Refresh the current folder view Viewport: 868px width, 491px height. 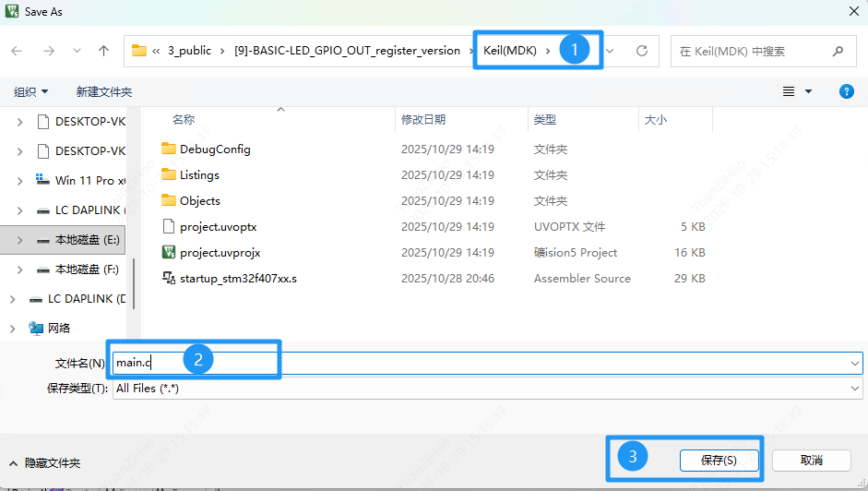coord(642,51)
